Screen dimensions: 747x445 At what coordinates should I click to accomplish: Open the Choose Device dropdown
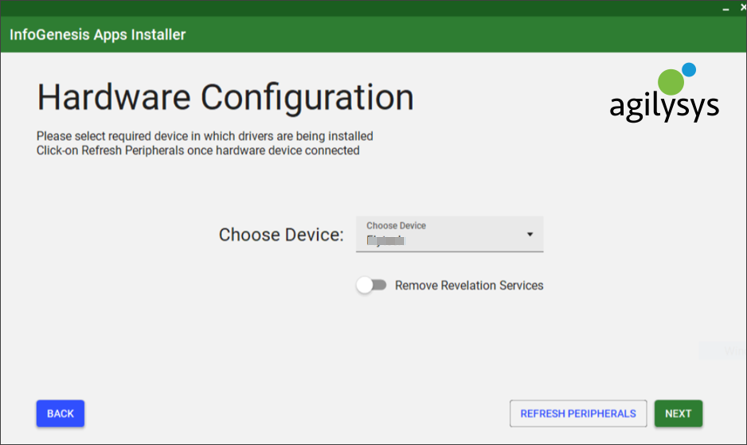(449, 234)
